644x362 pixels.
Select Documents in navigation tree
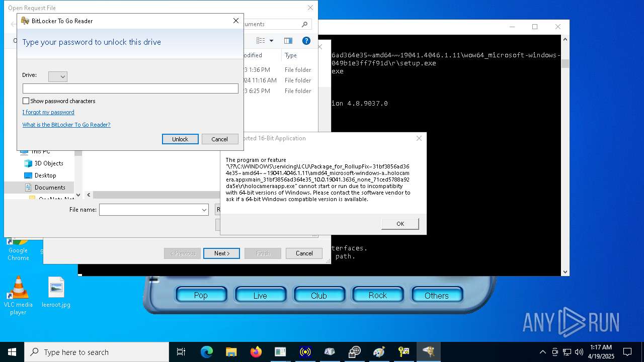(x=49, y=188)
